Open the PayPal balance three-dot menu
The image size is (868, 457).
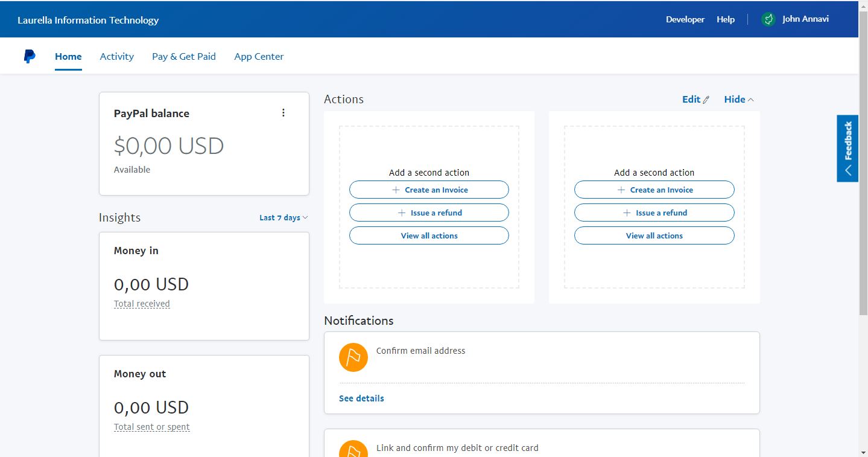(284, 113)
